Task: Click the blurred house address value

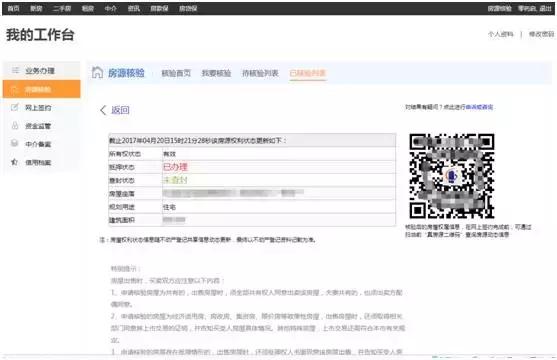Action: coord(233,193)
